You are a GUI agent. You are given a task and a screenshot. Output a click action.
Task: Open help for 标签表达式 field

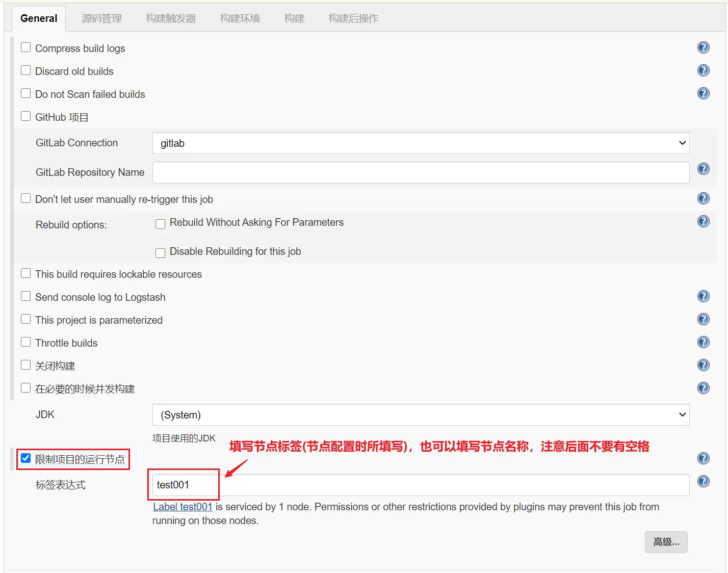703,481
